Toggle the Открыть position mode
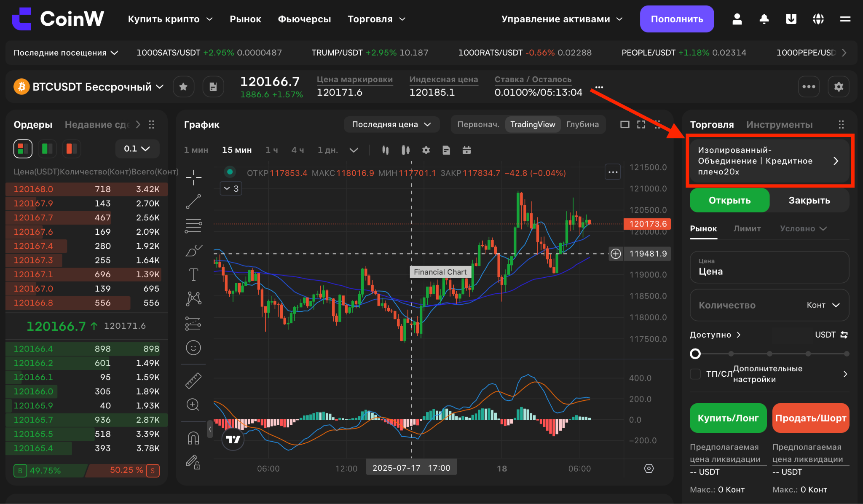The image size is (863, 504). pyautogui.click(x=729, y=200)
